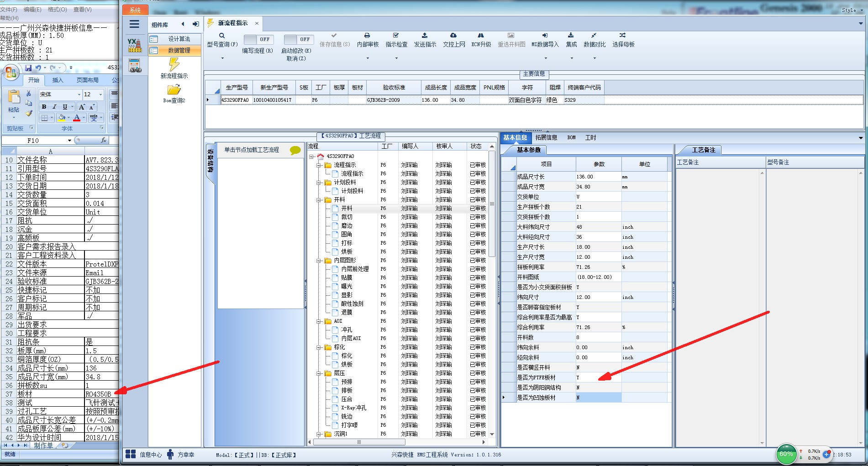The height and width of the screenshot is (466, 868).
Task: Undo in Excel quick access toolbar
Action: [x=38, y=68]
